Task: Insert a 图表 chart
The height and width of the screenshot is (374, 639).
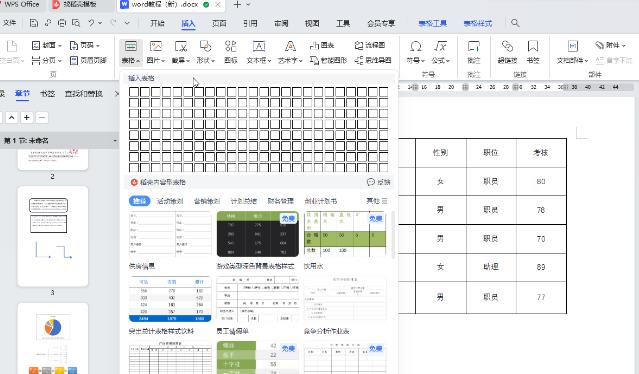Action: [322, 45]
